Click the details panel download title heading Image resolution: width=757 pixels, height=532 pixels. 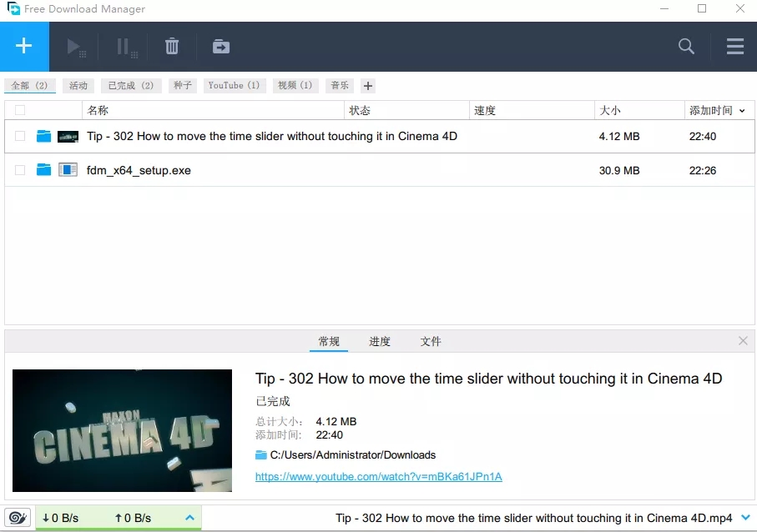coord(488,379)
